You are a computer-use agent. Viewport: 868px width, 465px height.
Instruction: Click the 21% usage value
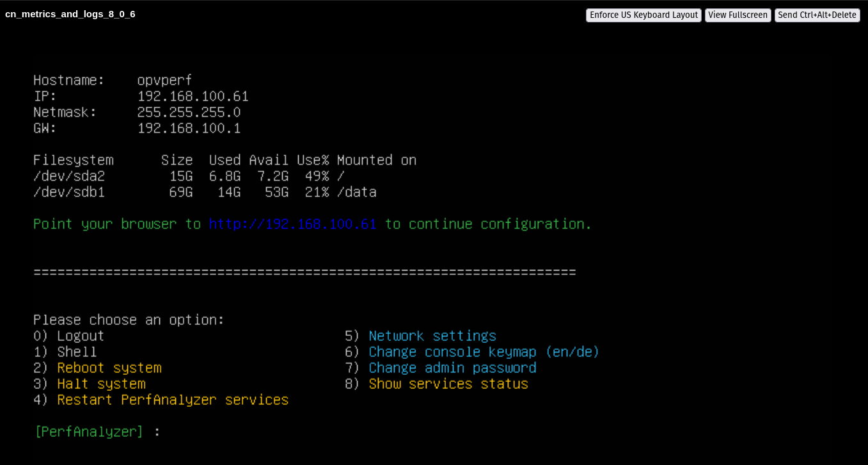(317, 192)
